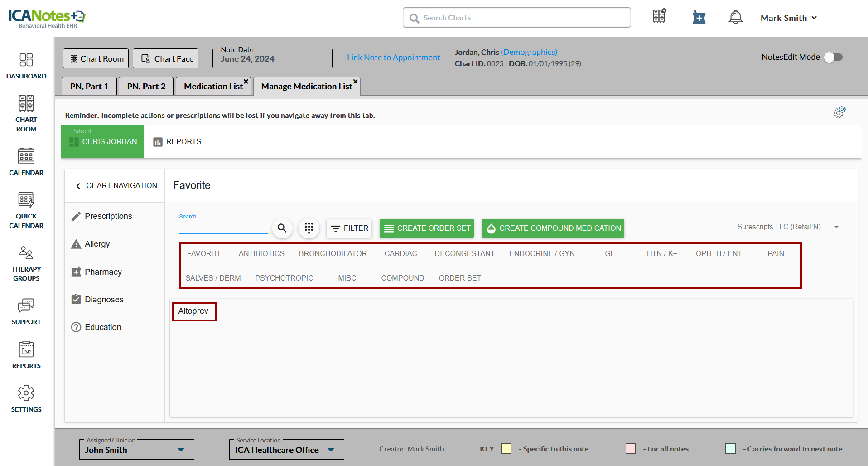Select the ANTIBIOTICS category tab
This screenshot has width=868, height=466.
(x=261, y=253)
